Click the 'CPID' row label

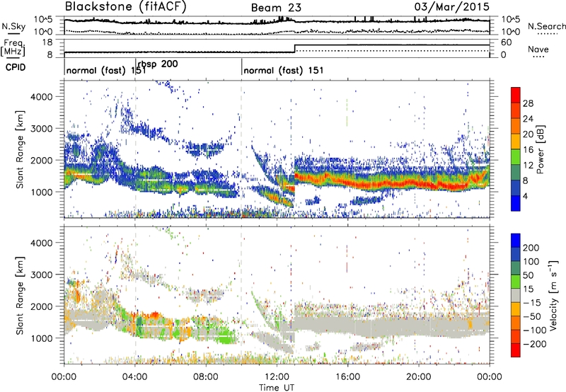click(x=16, y=67)
